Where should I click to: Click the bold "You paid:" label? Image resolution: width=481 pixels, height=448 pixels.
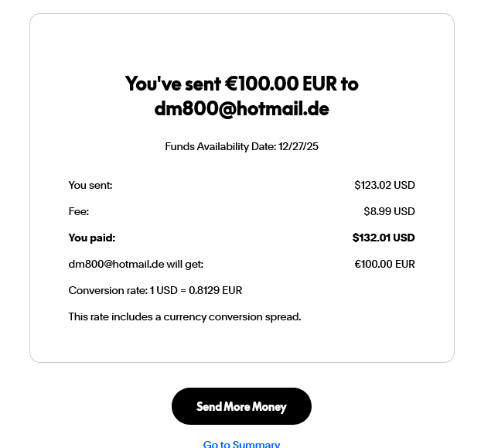[x=92, y=238]
